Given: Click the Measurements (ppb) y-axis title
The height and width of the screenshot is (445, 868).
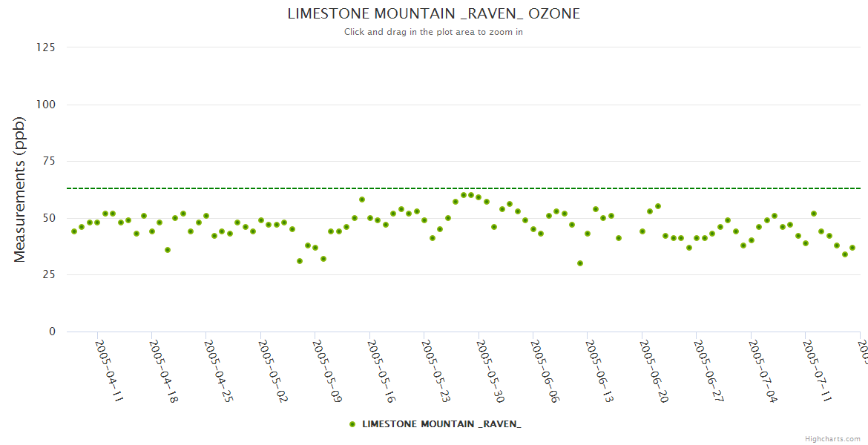Looking at the screenshot, I should 20,189.
